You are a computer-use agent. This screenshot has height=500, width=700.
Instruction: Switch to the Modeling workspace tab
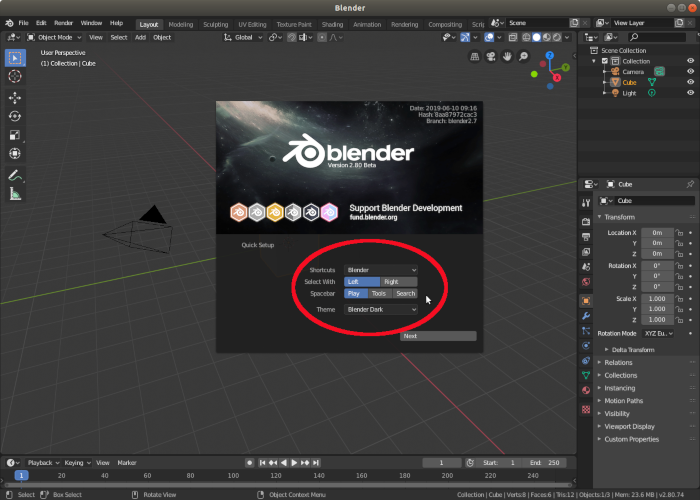(181, 25)
